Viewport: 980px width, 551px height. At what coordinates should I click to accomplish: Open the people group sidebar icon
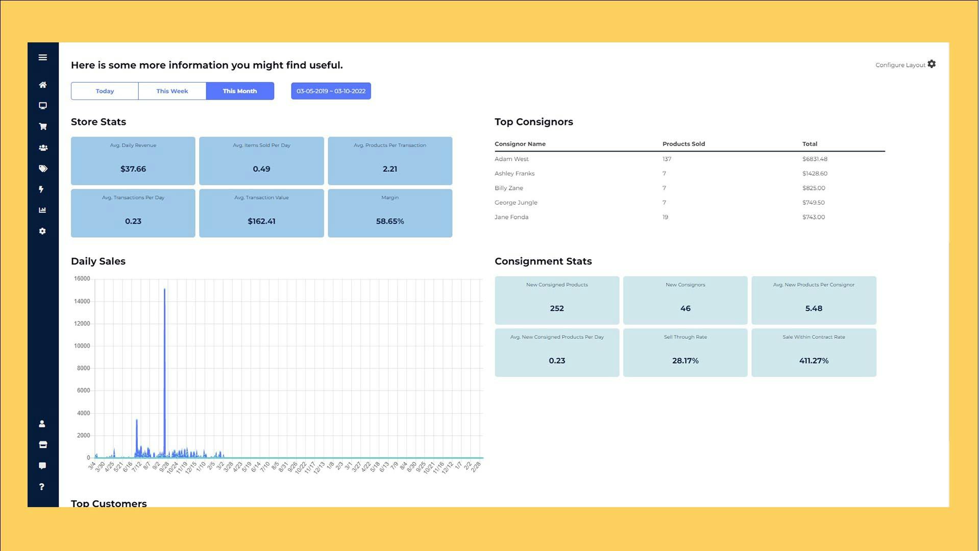[x=43, y=147]
